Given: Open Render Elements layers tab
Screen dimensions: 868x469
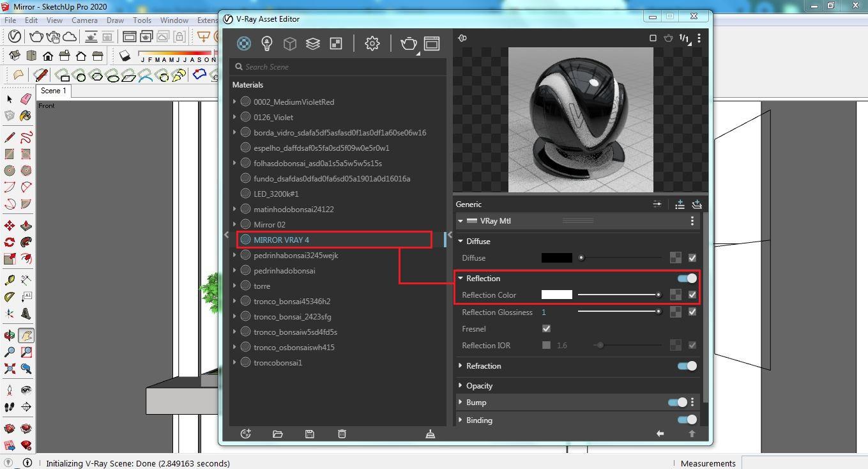Looking at the screenshot, I should 312,43.
